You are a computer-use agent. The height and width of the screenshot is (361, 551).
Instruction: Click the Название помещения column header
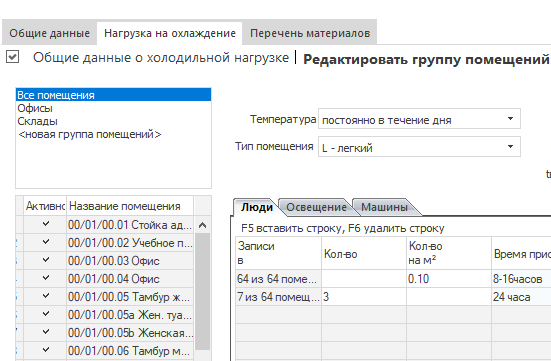pyautogui.click(x=130, y=206)
